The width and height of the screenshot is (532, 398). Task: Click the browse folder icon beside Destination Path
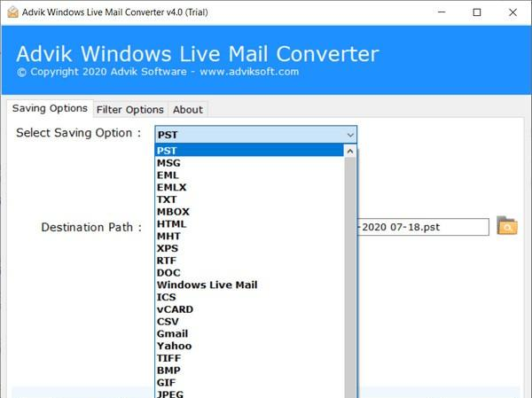point(507,226)
